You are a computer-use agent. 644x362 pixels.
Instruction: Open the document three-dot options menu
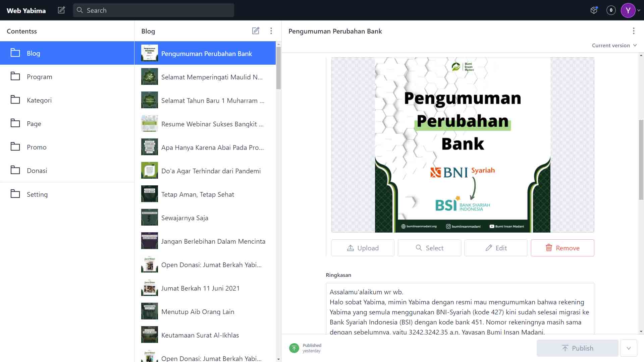point(634,31)
